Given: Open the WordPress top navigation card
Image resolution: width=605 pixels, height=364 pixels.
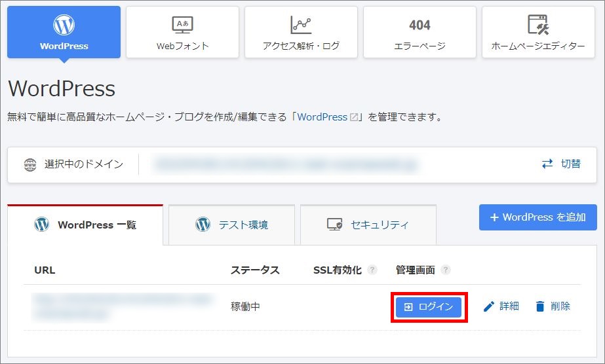Looking at the screenshot, I should point(64,32).
